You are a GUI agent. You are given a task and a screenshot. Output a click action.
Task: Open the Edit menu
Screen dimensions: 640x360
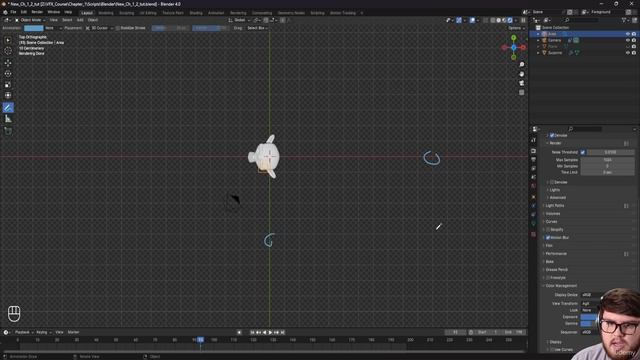[24, 12]
